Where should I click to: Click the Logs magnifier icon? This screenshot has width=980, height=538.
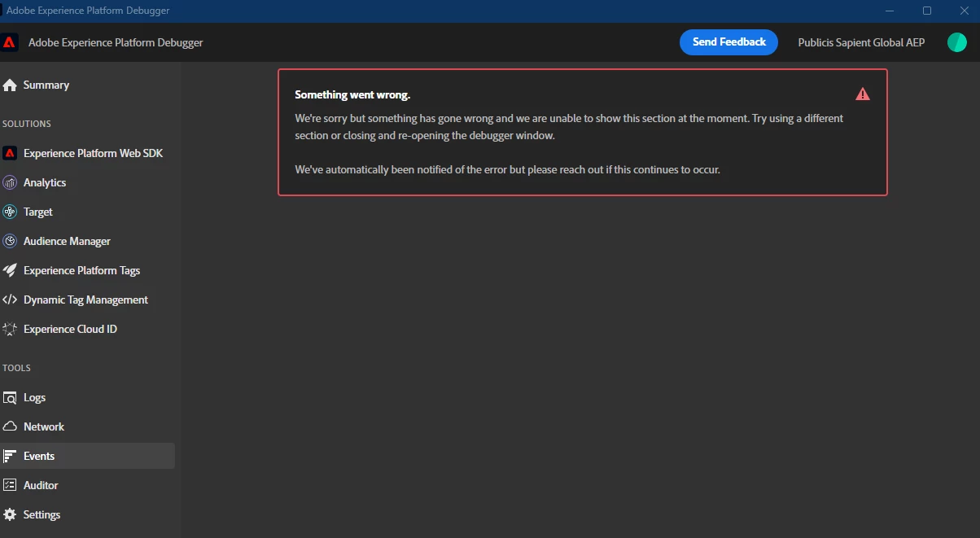tap(10, 397)
